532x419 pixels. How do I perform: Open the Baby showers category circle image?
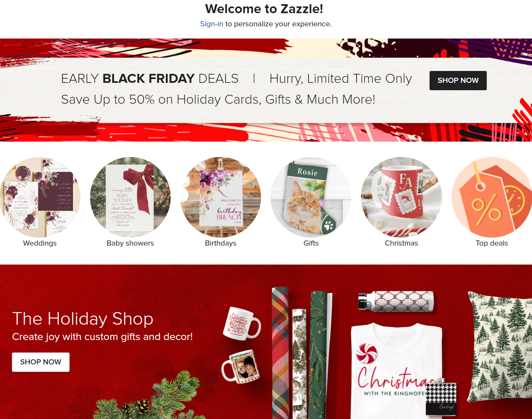pos(130,197)
